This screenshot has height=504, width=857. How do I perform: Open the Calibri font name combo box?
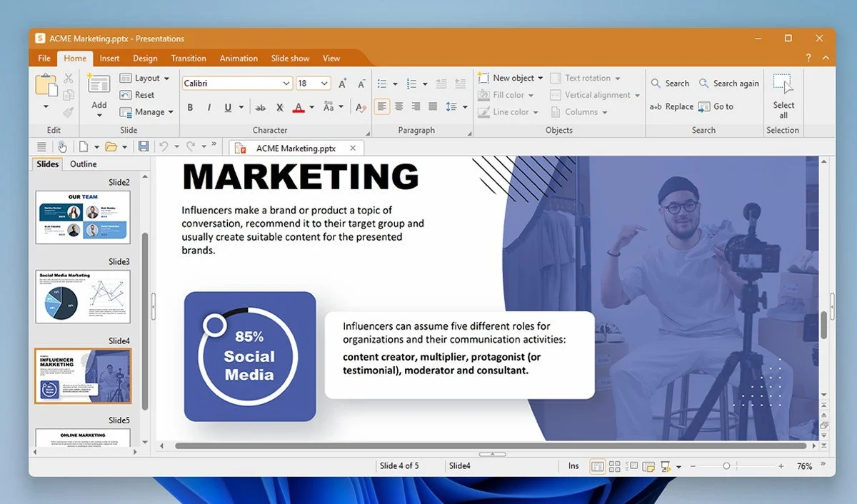click(237, 84)
